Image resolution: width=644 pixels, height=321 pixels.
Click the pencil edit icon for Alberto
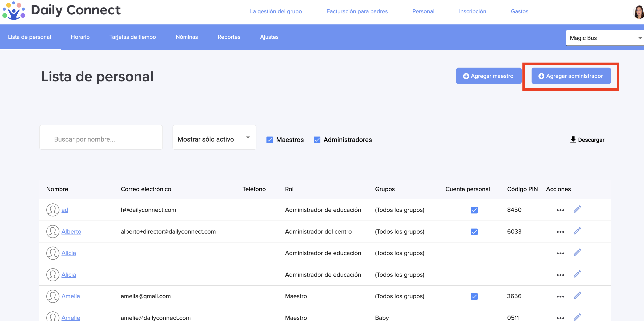(x=577, y=231)
